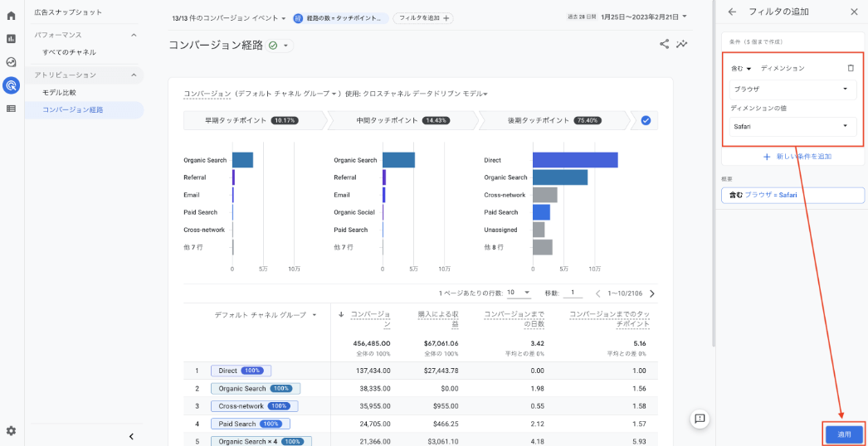The width and height of the screenshot is (868, 446).
Task: Close the フィルタの追加 panel
Action: [x=854, y=12]
